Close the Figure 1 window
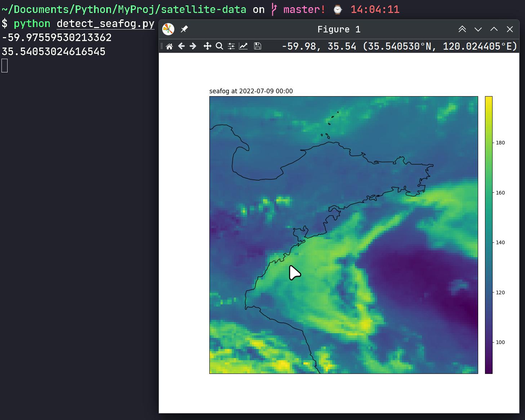Screen dimensions: 525x420 click(x=510, y=29)
